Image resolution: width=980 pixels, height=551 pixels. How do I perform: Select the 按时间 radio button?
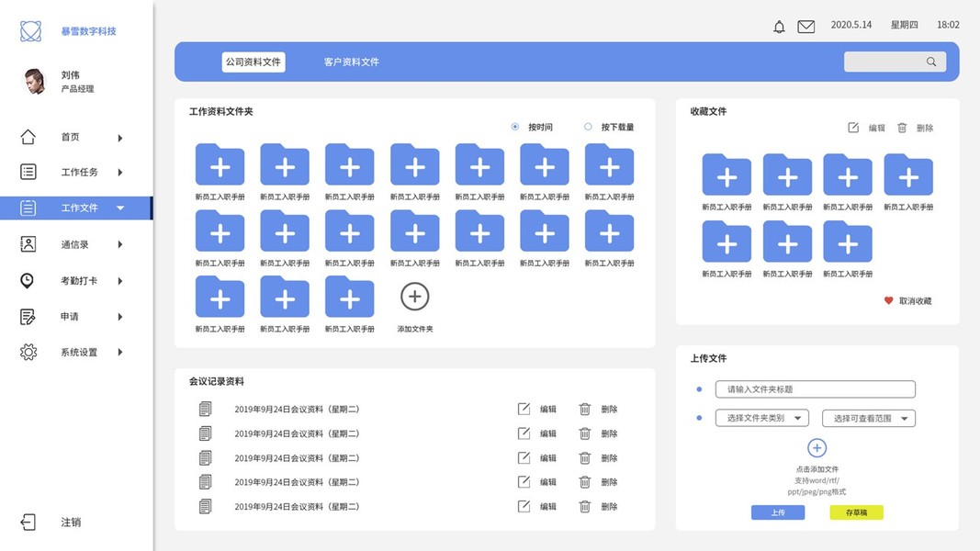coord(515,127)
